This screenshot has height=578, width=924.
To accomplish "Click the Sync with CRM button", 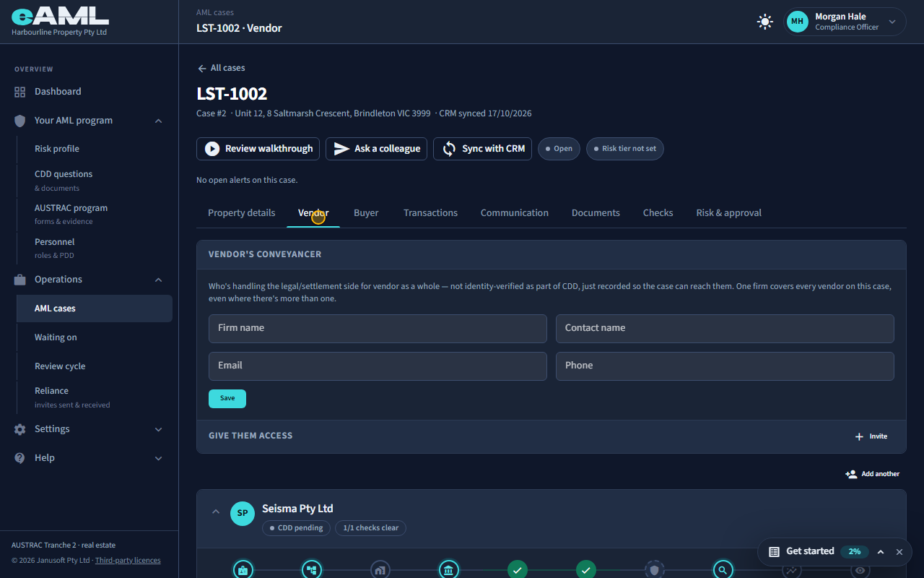I will point(482,149).
